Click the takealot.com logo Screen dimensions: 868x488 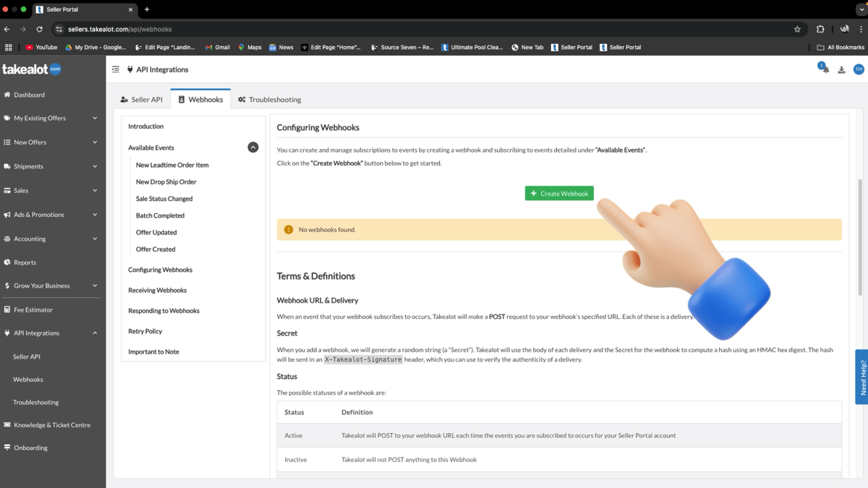(32, 69)
